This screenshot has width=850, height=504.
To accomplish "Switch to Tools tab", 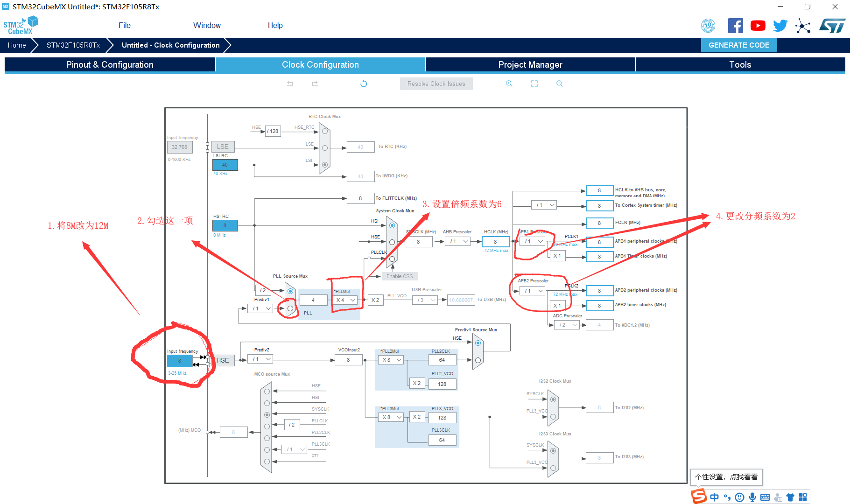I will (740, 64).
